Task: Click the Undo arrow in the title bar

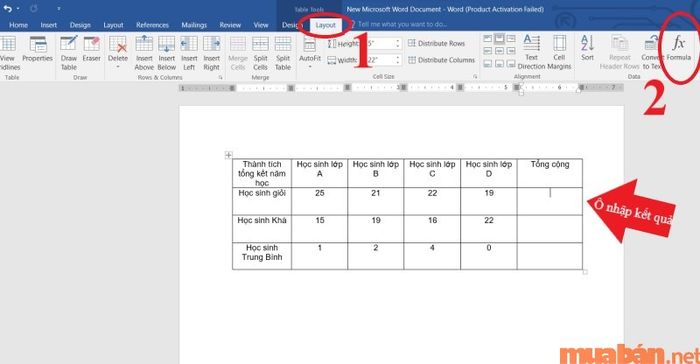Action: point(8,8)
